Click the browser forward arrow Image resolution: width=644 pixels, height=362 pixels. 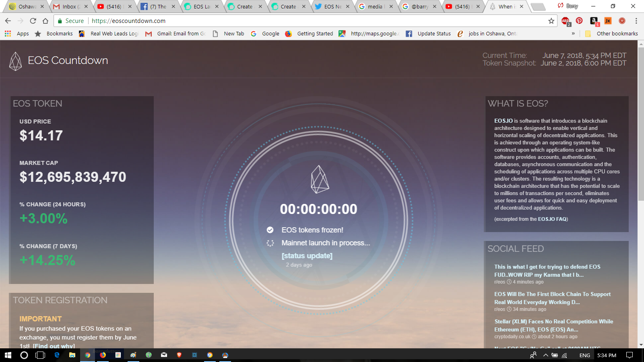click(x=21, y=21)
